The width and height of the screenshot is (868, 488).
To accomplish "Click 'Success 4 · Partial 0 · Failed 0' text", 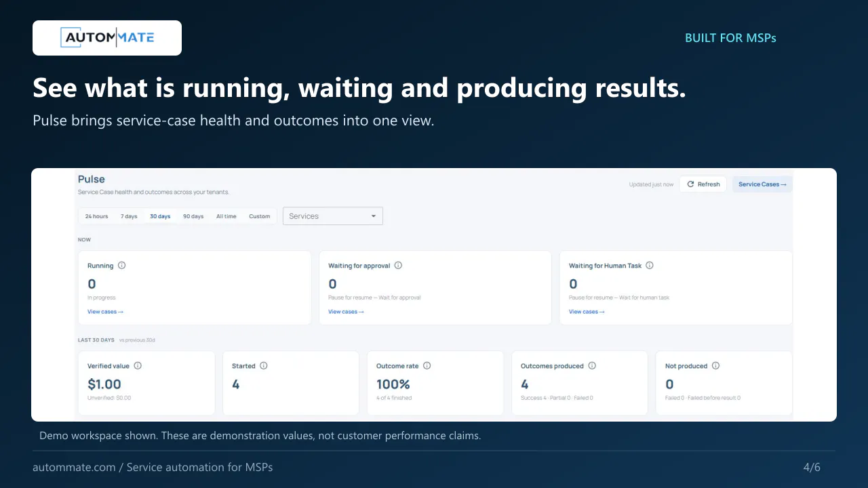I will [557, 398].
